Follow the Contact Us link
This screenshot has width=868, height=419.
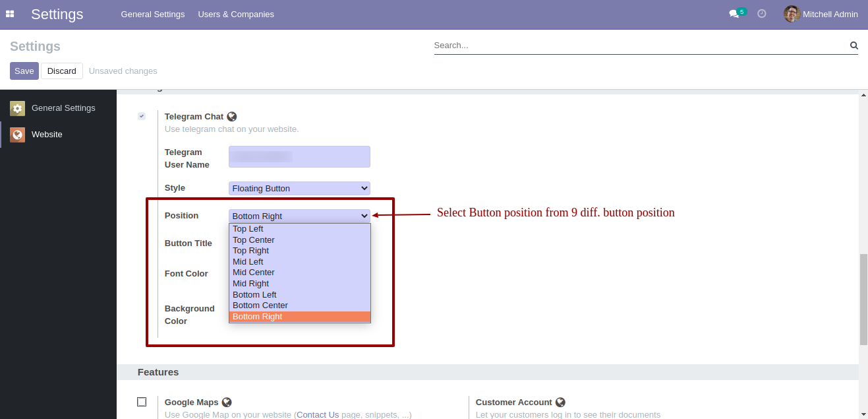[x=318, y=414]
